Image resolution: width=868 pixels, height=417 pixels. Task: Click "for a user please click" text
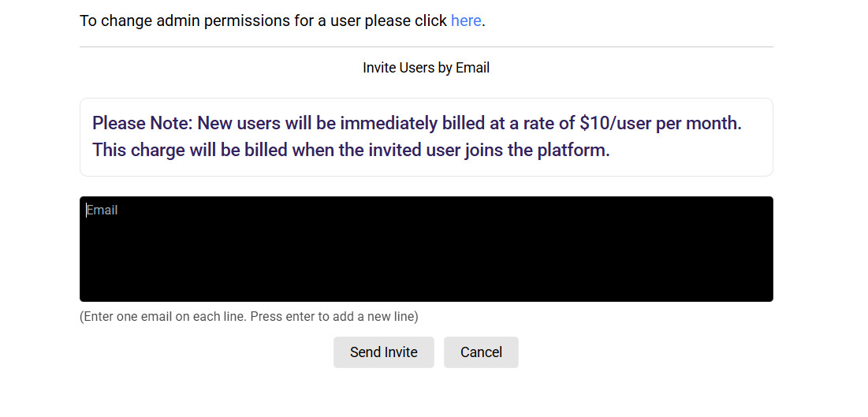357,21
